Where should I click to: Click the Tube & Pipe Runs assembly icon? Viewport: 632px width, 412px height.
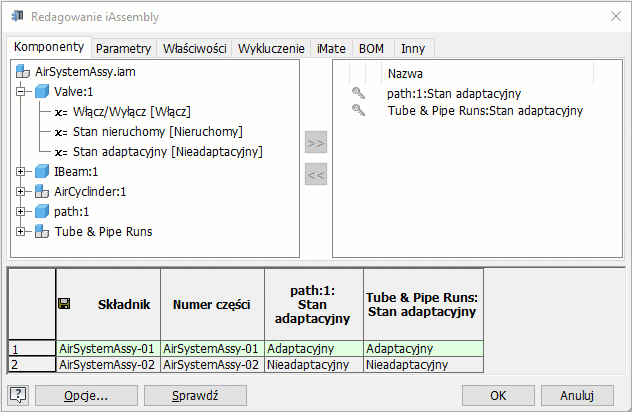42,232
